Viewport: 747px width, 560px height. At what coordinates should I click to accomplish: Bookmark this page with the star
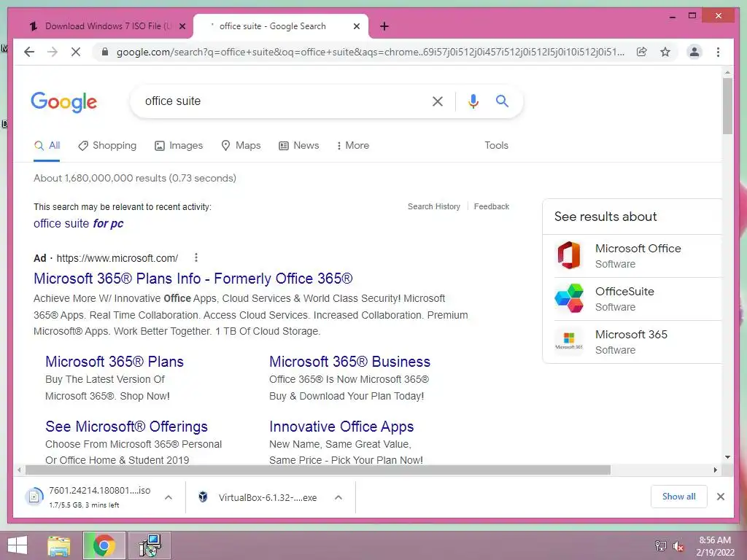(665, 52)
